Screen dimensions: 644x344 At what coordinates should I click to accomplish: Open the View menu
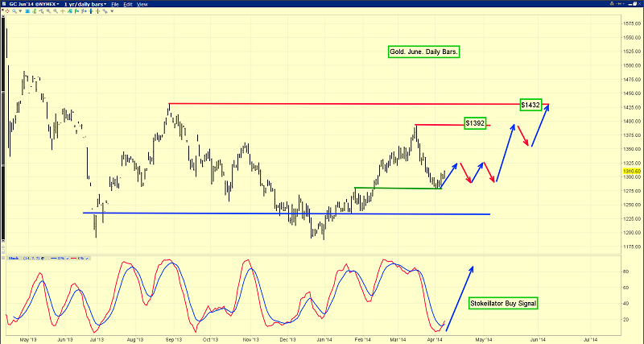[142, 4]
